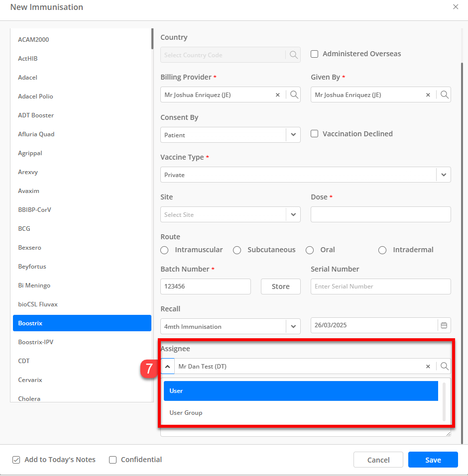Screen dimensions: 468x476
Task: Remove Mr Dan Test from Assignee
Action: click(x=428, y=367)
